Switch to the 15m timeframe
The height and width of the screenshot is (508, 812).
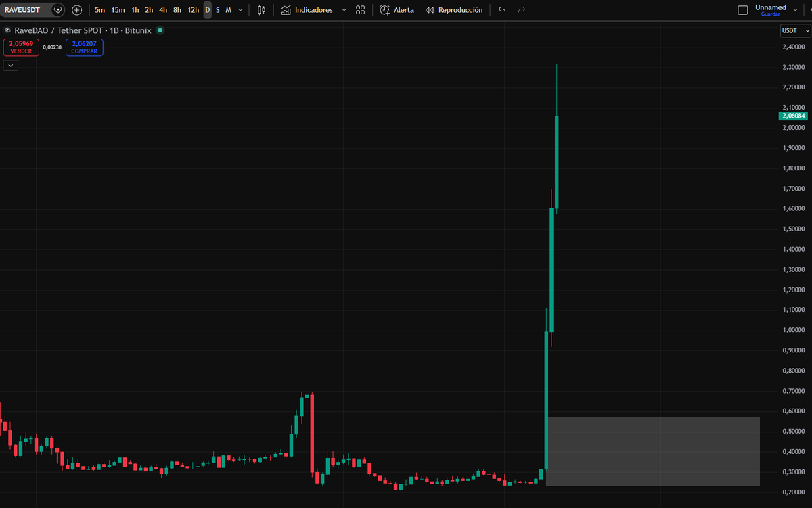tap(118, 10)
